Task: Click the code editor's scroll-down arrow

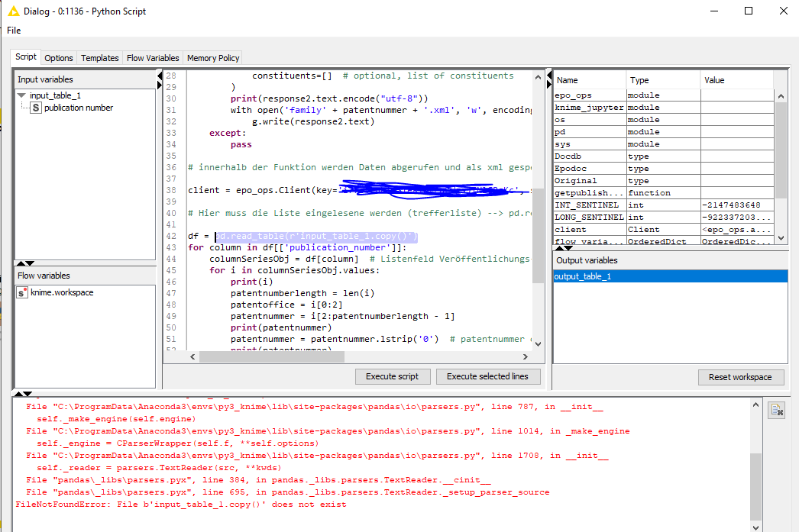Action: pyautogui.click(x=538, y=344)
